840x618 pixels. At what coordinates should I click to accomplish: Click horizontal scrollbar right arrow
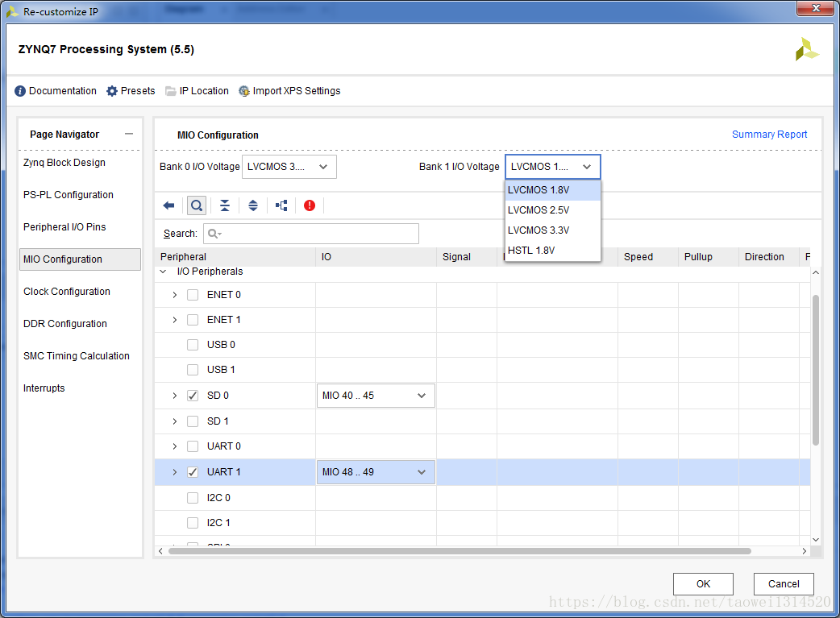[x=804, y=551]
